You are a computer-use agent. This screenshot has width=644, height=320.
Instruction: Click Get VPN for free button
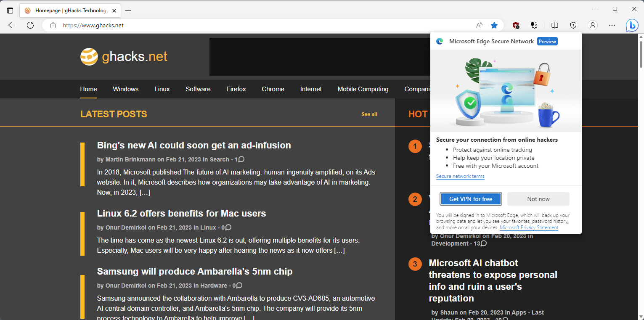(x=471, y=198)
